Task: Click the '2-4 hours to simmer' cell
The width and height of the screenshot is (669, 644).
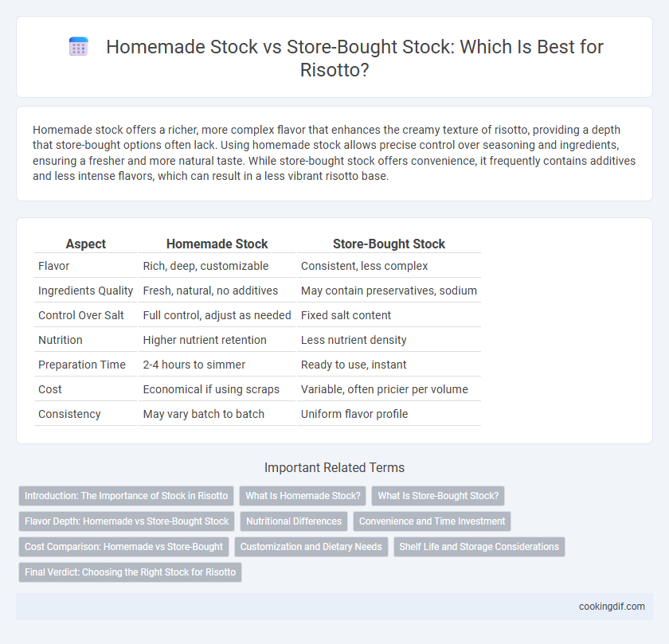Action: click(x=194, y=365)
